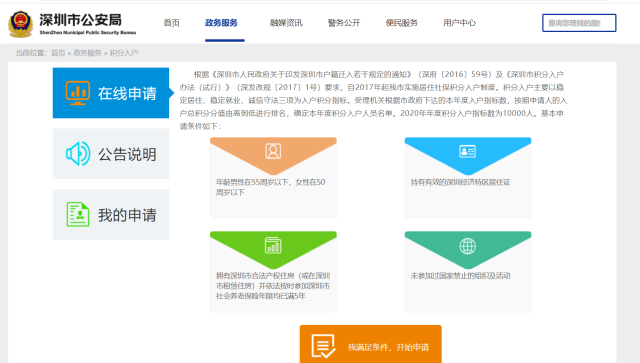The width and height of the screenshot is (640, 363).
Task: Open the 警务公开 menu item
Action: coord(344,23)
